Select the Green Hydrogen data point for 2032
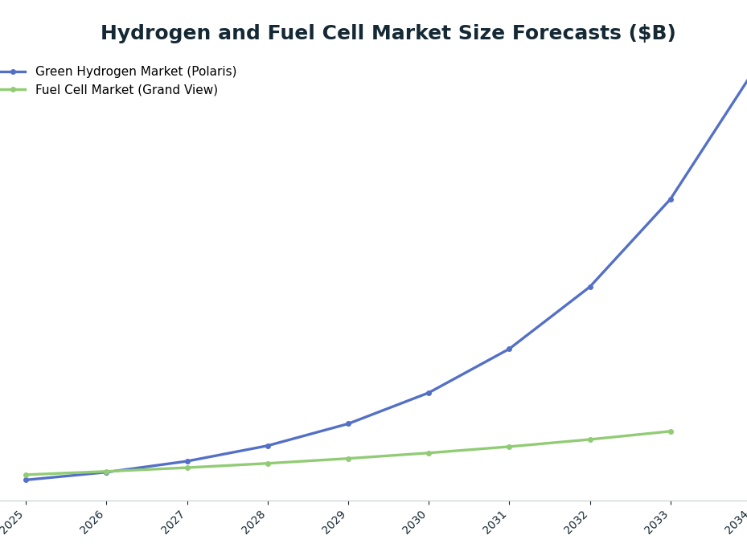The width and height of the screenshot is (747, 560). [590, 287]
